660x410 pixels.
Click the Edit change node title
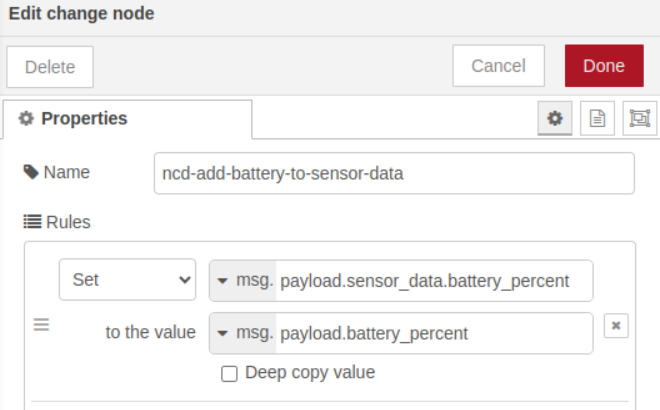pyautogui.click(x=81, y=14)
